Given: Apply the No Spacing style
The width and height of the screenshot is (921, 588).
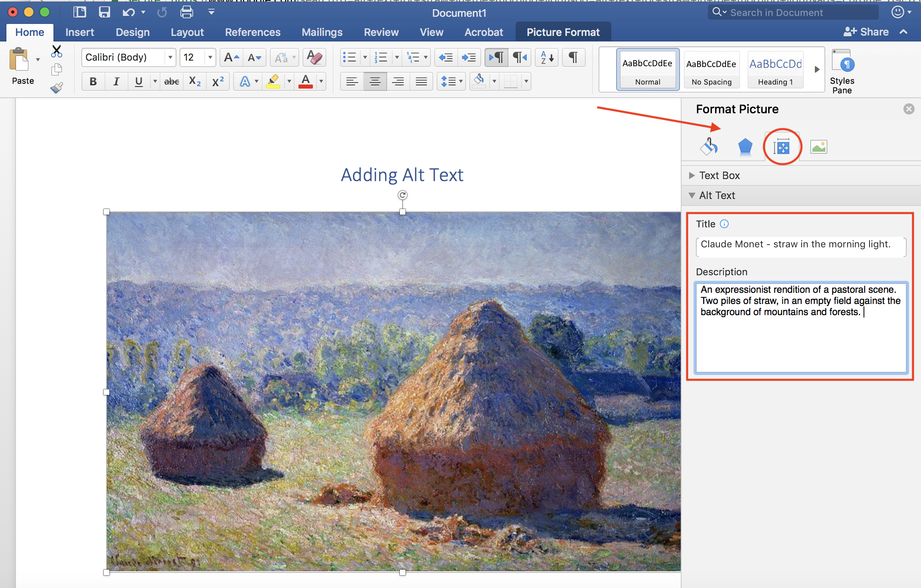Looking at the screenshot, I should (x=712, y=69).
